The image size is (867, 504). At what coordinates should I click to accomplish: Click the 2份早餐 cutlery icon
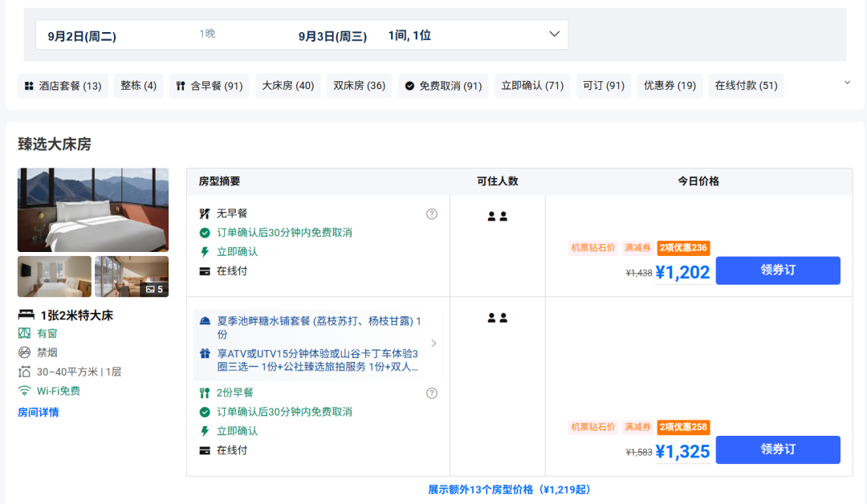(x=205, y=393)
